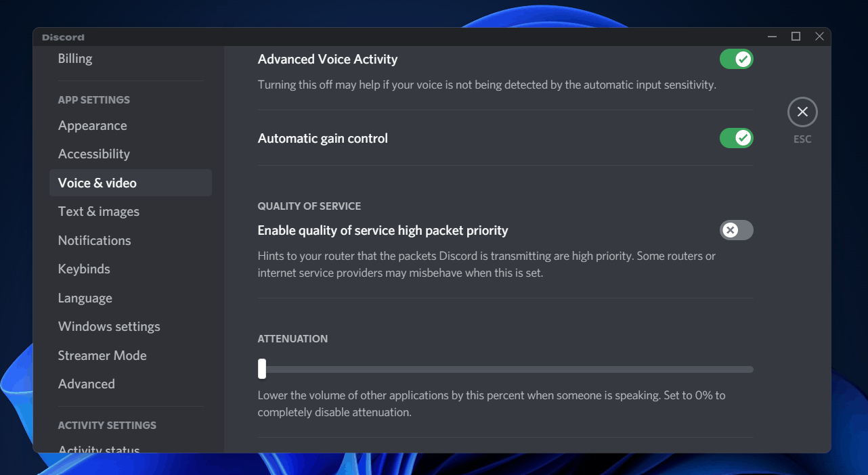Close settings with the ESC circle icon

pos(802,112)
